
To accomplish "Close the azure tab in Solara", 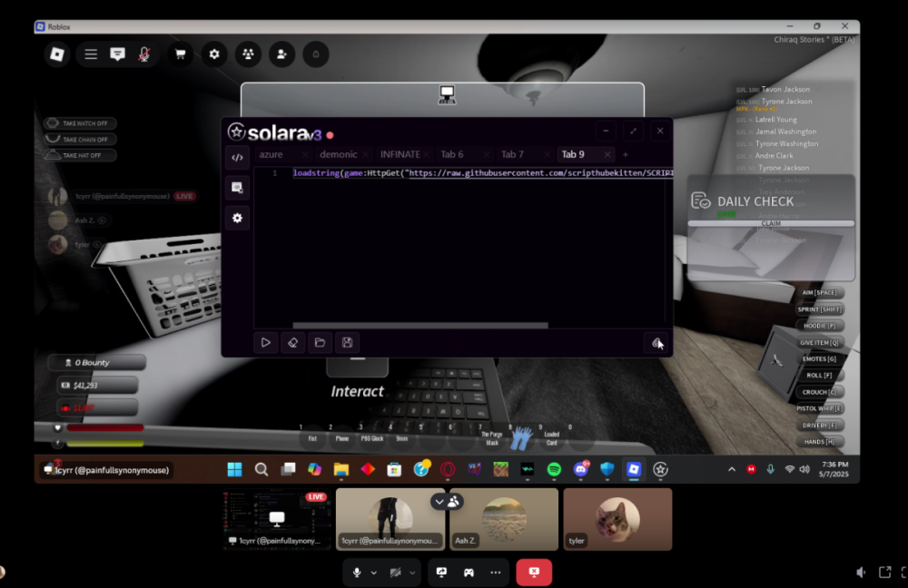I will 305,154.
